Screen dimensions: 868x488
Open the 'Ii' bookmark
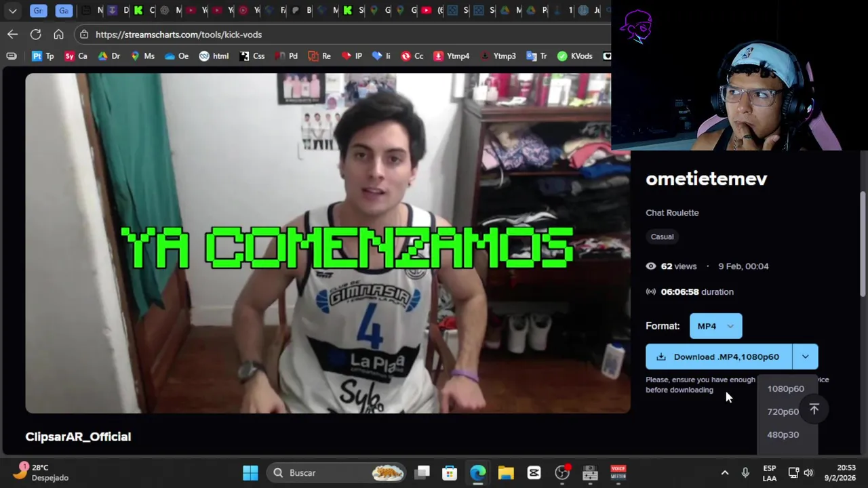[382, 56]
